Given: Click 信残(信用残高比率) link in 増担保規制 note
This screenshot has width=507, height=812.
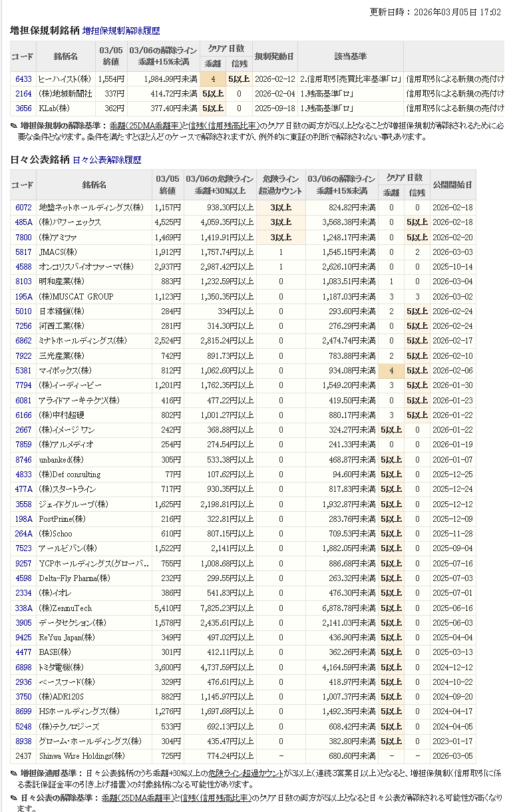Looking at the screenshot, I should [x=222, y=126].
